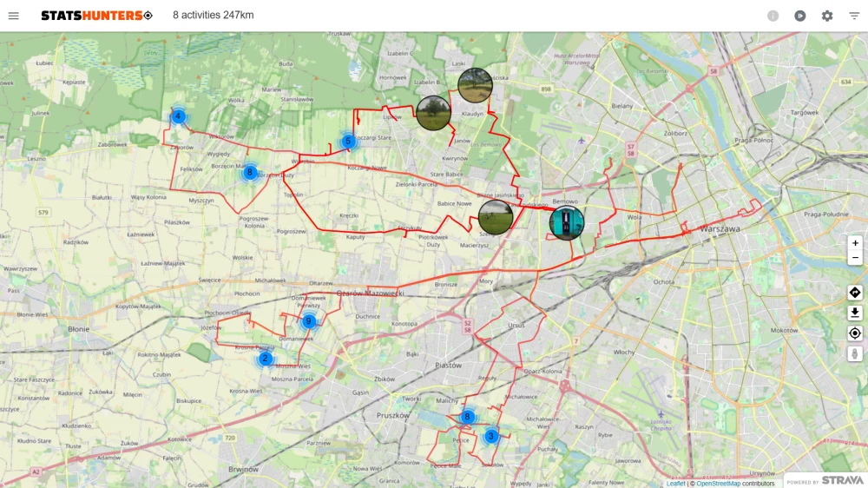Open cluster marker 4 near Zaborów
The width and height of the screenshot is (868, 488).
point(178,116)
